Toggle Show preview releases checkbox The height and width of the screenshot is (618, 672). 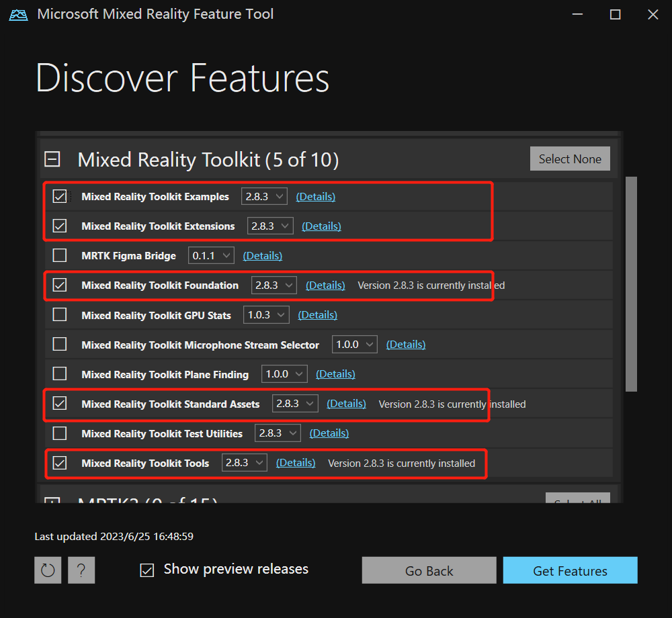[147, 570]
